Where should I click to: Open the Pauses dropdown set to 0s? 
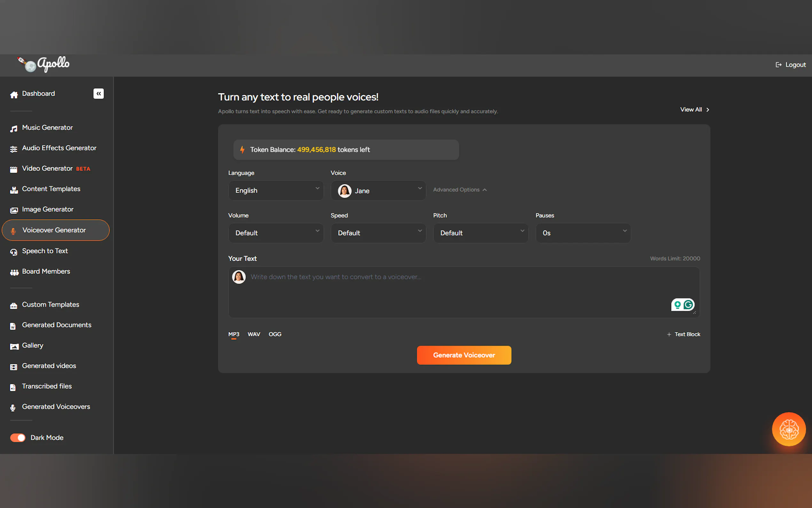pyautogui.click(x=583, y=233)
